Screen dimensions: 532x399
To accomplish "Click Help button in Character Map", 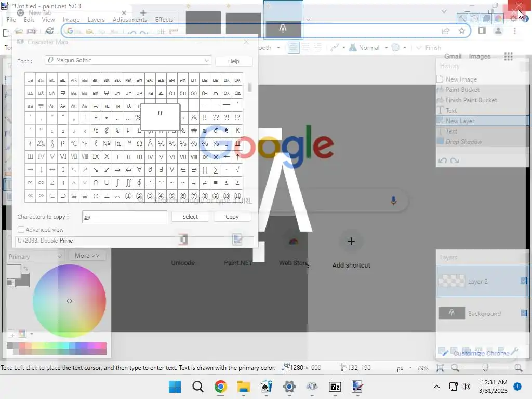I will (233, 61).
